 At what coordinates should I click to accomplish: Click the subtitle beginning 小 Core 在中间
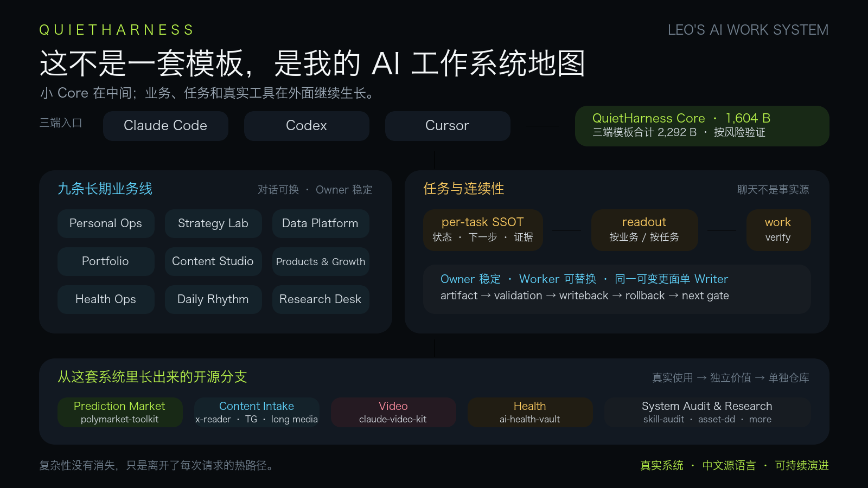(207, 93)
